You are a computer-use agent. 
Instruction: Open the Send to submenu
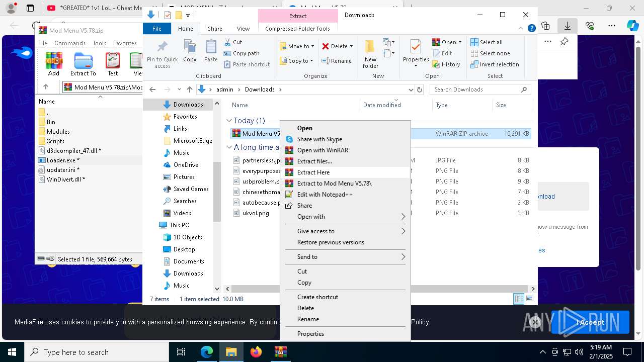pyautogui.click(x=345, y=257)
